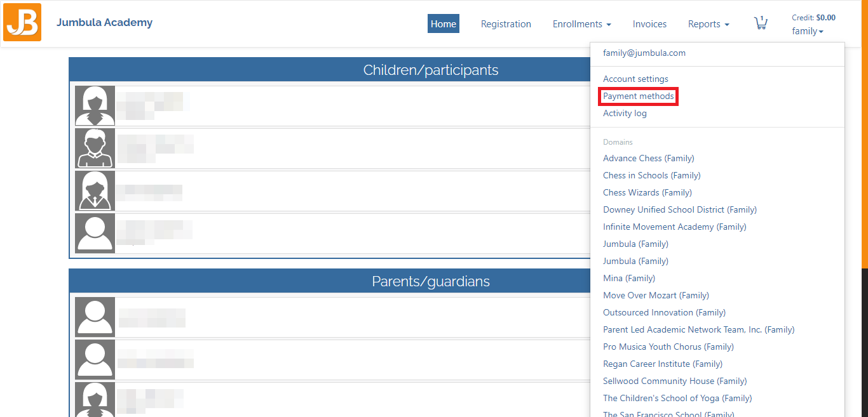Click the second parent's avatar icon
This screenshot has height=417, width=868.
tap(95, 359)
